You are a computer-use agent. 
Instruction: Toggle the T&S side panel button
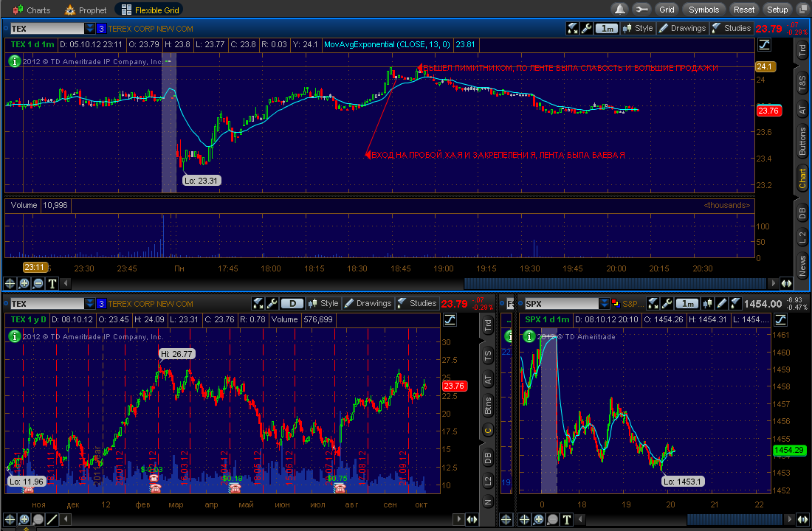(x=802, y=83)
